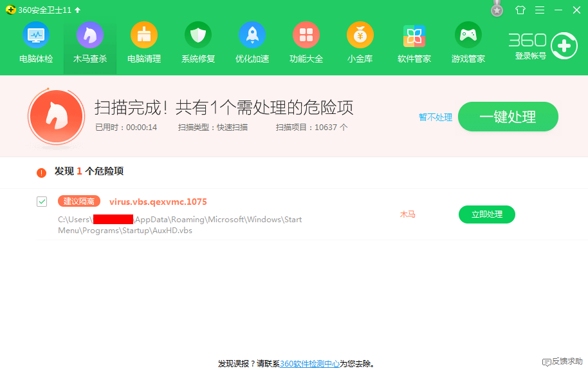Screen dimensions: 588x371
Task: Open the 电脑体检 computer checkup icon
Action: click(x=36, y=35)
